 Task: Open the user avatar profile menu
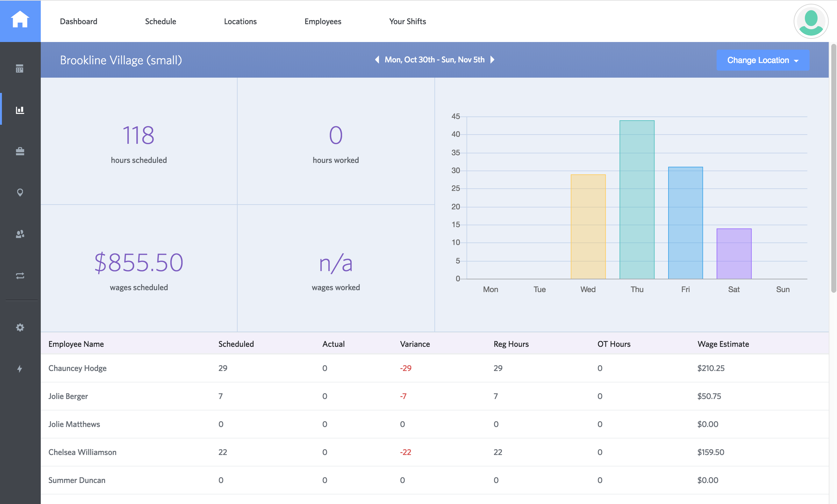[x=811, y=21]
